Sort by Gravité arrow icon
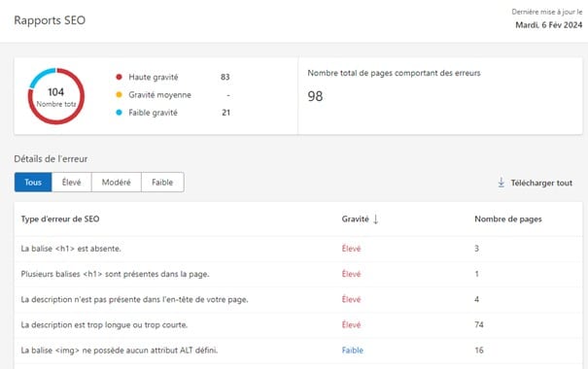 (376, 219)
